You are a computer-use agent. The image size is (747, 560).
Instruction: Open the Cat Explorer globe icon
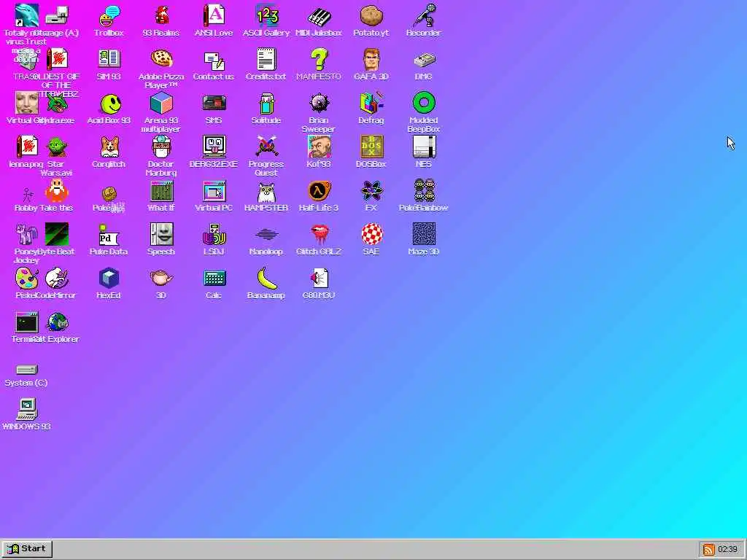[57, 322]
